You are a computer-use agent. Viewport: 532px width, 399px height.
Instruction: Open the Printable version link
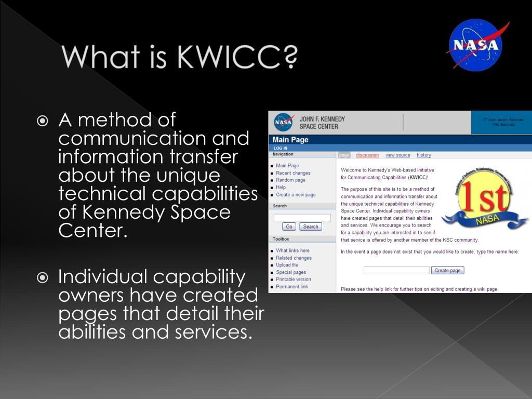pos(293,279)
